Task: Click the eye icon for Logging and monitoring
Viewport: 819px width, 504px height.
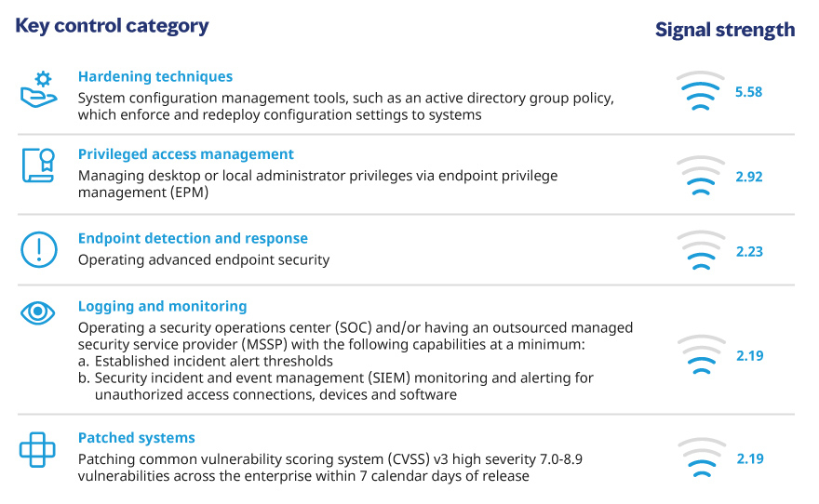Action: pos(39,312)
